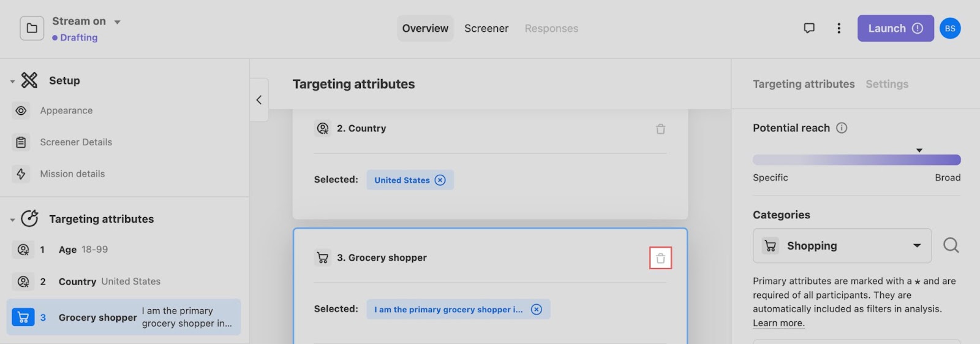Image resolution: width=980 pixels, height=344 pixels.
Task: Remove the primary grocery shopper chip
Action: [x=536, y=309]
